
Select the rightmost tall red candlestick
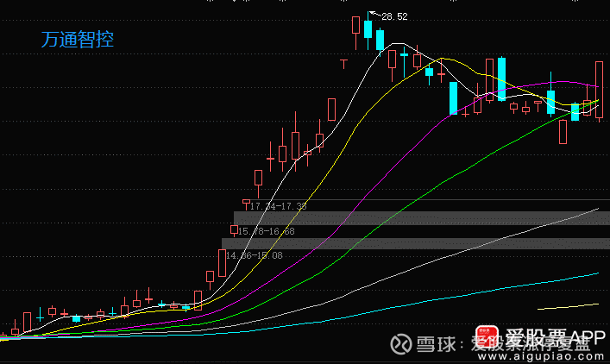[x=599, y=91]
